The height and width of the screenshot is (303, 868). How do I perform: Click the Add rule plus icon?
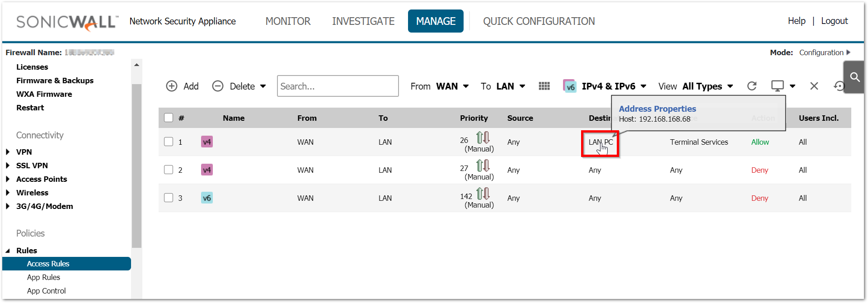[x=172, y=86]
